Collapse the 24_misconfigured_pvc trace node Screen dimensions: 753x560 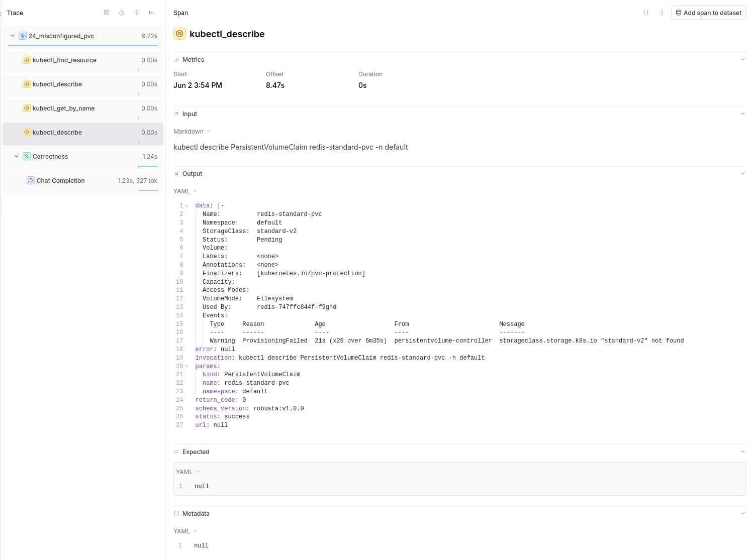tap(12, 35)
